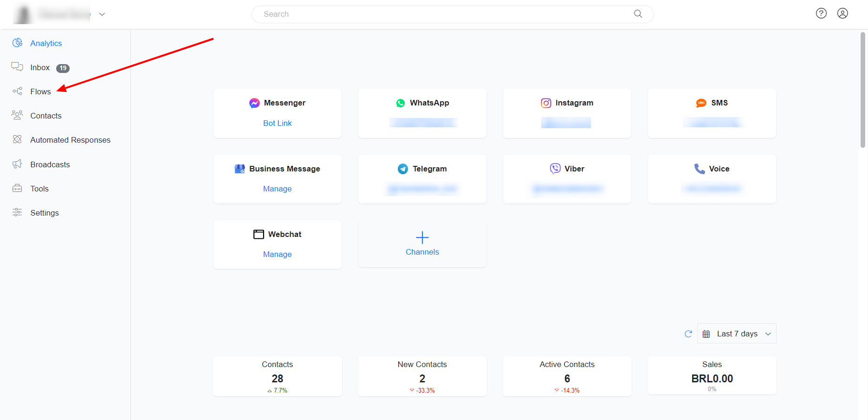Click the blurred Viber account link
This screenshot has width=868, height=420.
567,189
